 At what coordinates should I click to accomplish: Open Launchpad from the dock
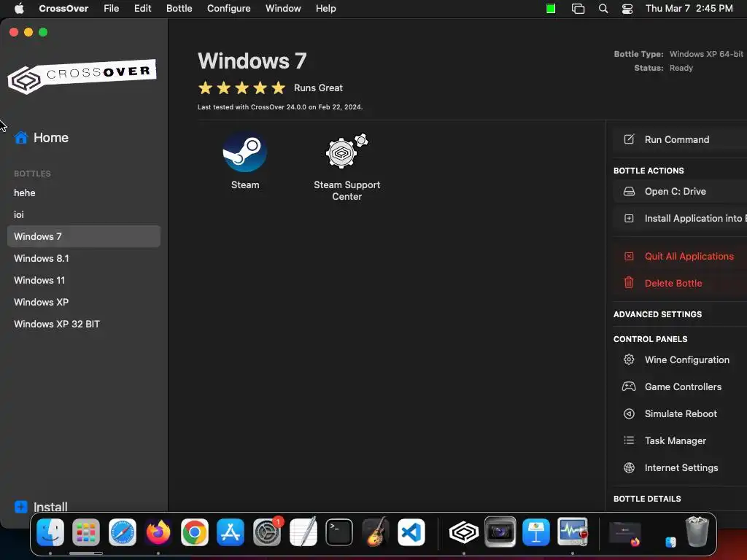(86, 532)
